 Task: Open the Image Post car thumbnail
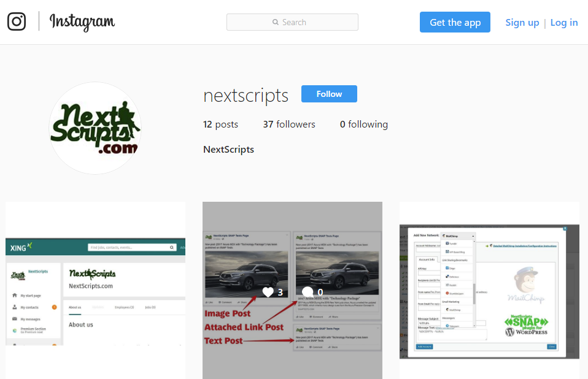click(293, 291)
